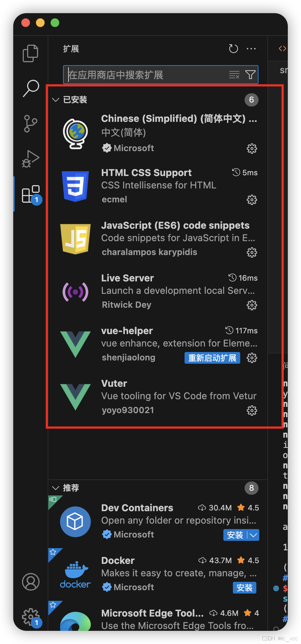Select the vue-helper Vue logo

75,344
